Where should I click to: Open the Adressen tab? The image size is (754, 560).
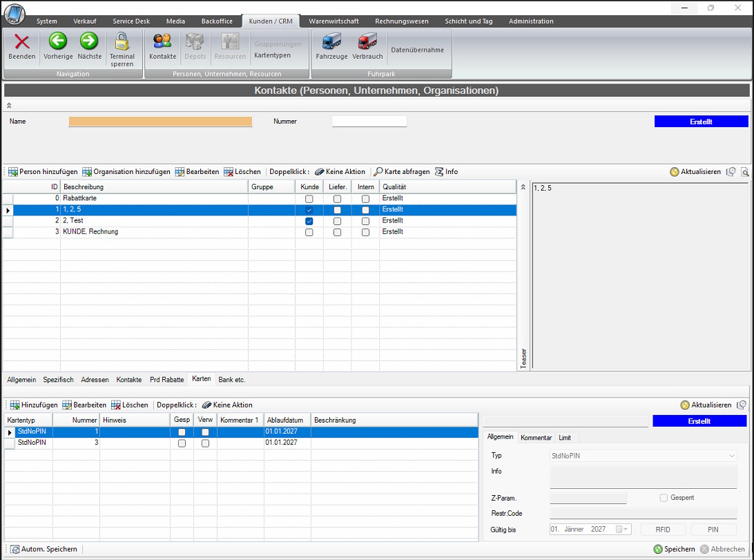tap(95, 380)
